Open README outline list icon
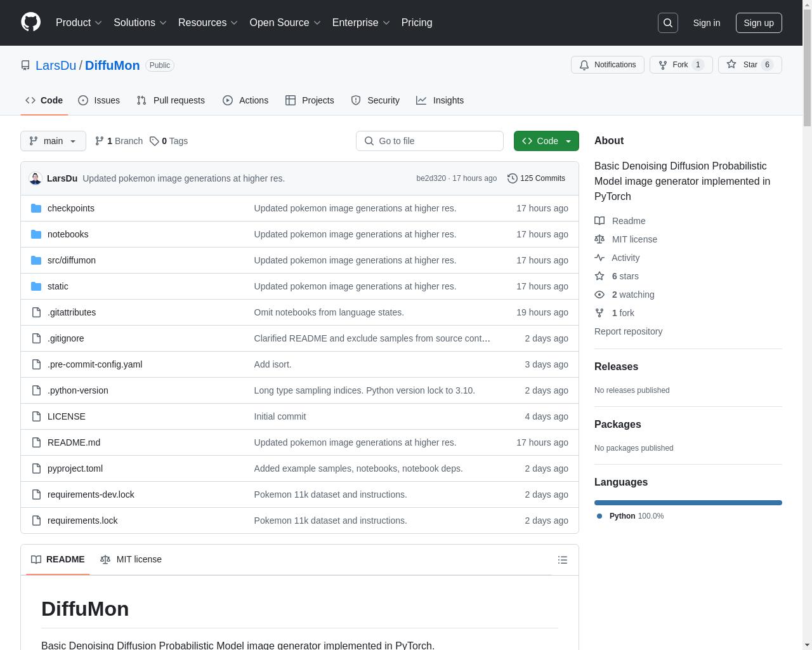 (562, 560)
